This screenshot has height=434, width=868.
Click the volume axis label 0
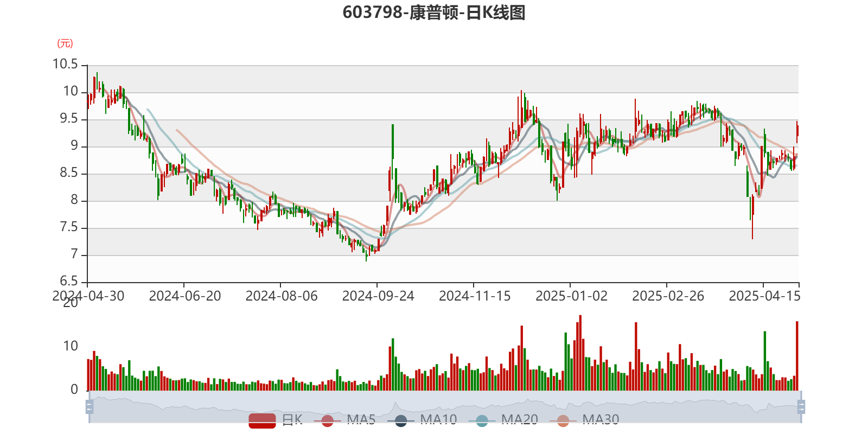[74, 390]
